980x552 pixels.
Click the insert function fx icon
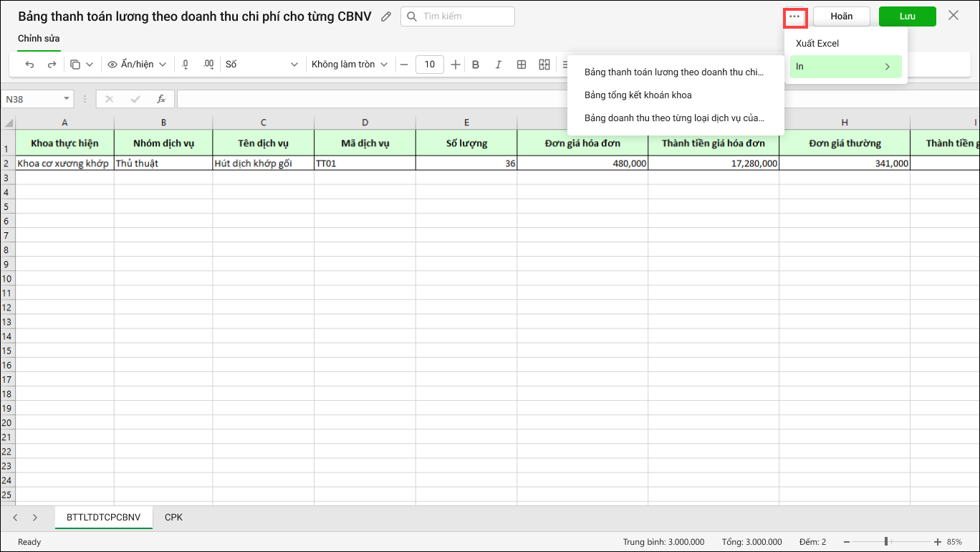coord(161,99)
